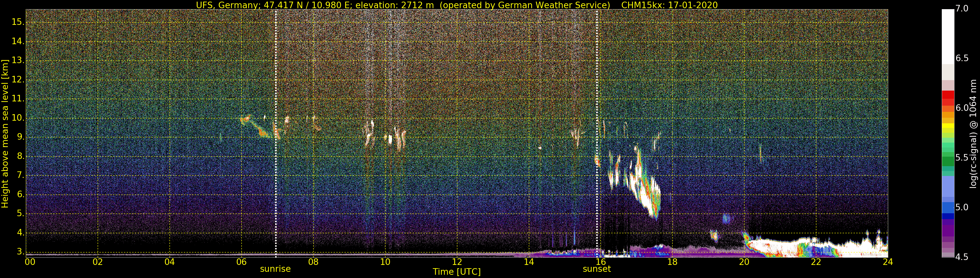Click the 'Time [UTC]' axis title

(457, 272)
